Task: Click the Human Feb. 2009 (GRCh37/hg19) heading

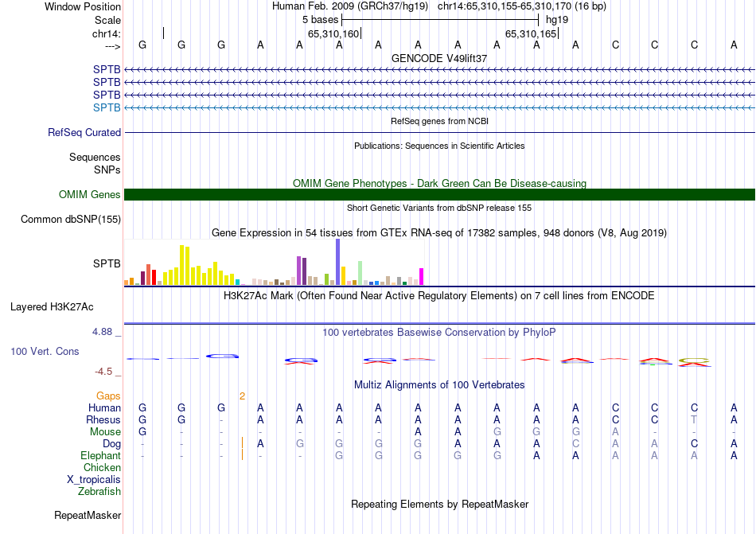Action: pyautogui.click(x=350, y=6)
